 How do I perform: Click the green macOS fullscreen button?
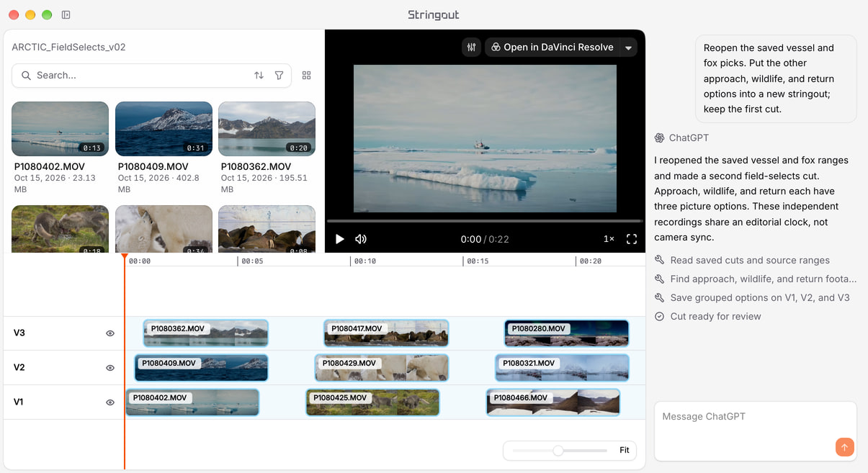click(47, 15)
